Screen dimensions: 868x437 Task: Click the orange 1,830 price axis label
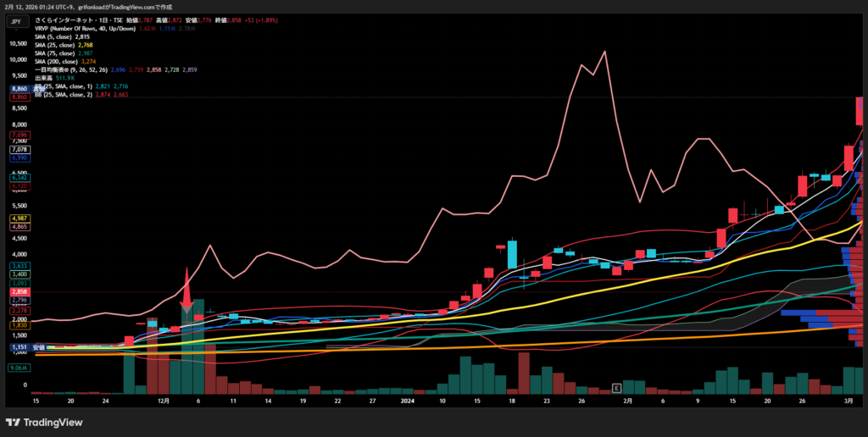coord(19,325)
